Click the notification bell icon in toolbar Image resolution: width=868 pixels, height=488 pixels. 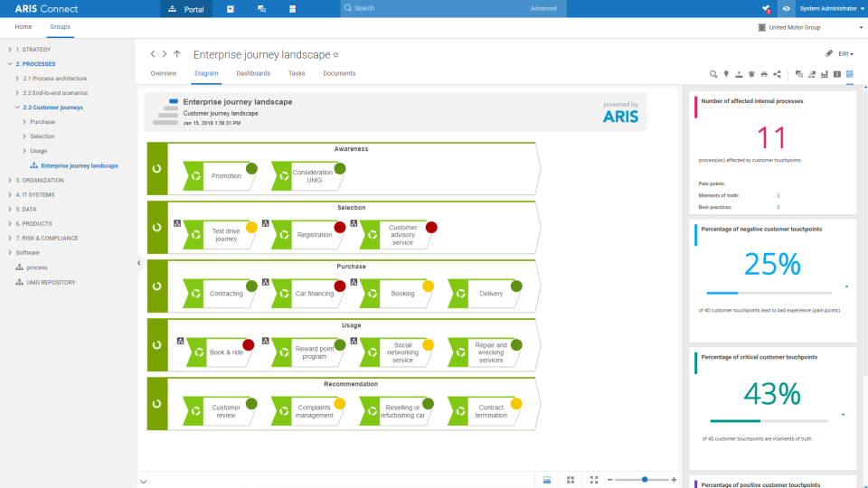(x=751, y=74)
